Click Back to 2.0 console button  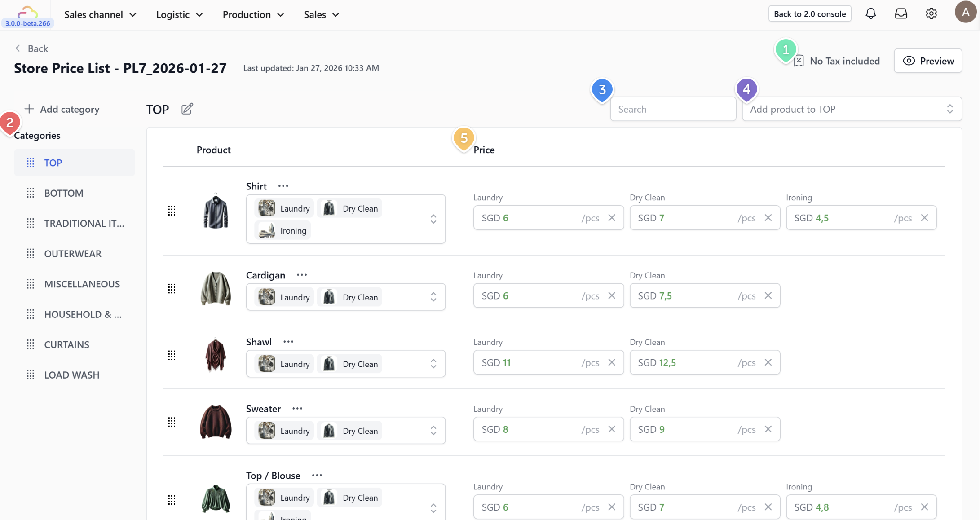809,14
